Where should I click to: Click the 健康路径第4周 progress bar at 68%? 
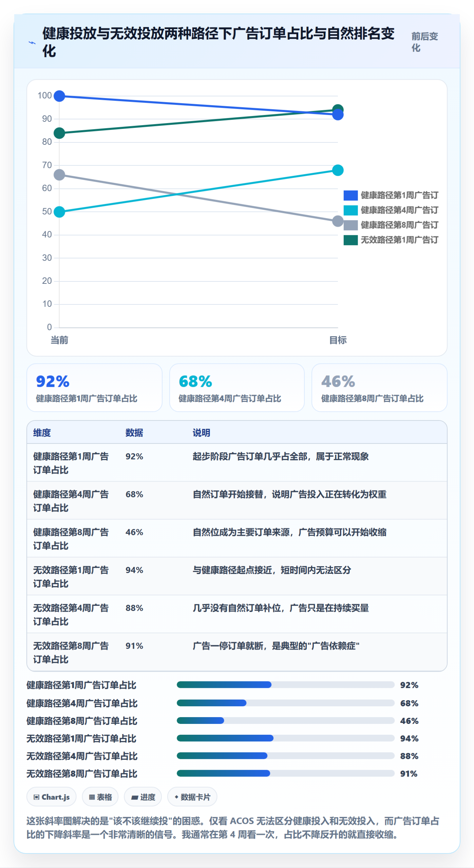point(285,703)
